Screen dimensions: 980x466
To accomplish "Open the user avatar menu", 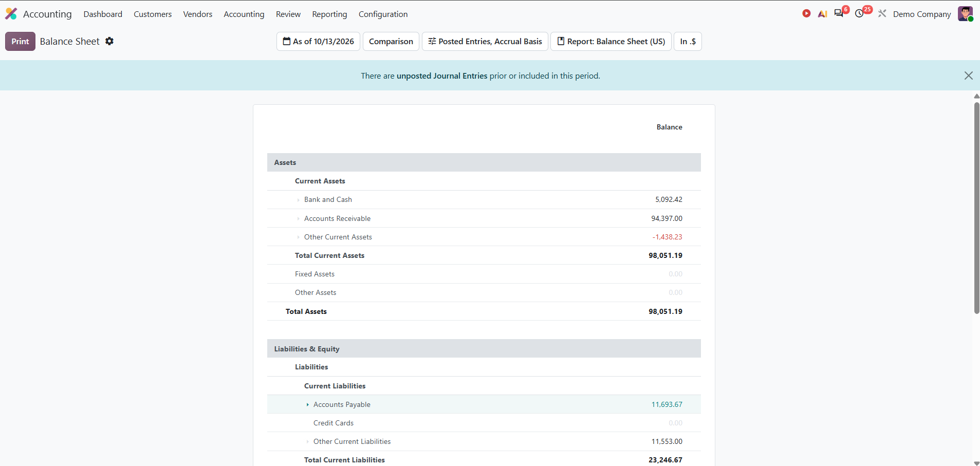I will click(x=965, y=14).
